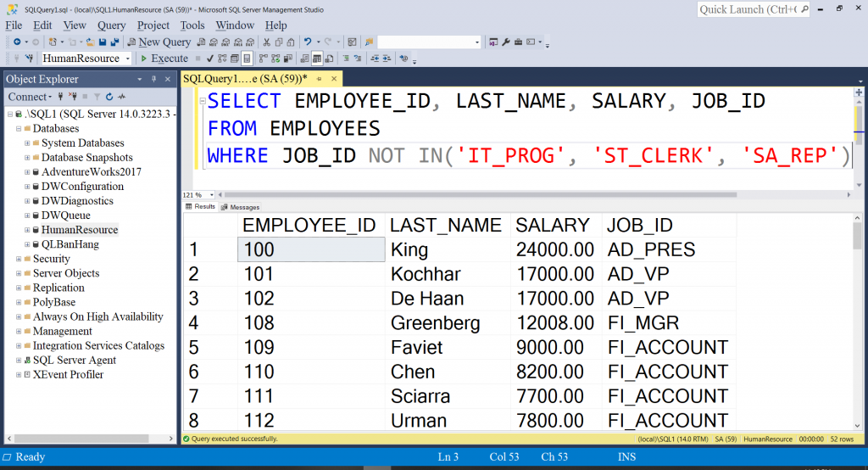Click the Parse checkmark icon
The image size is (868, 470).
[x=210, y=59]
